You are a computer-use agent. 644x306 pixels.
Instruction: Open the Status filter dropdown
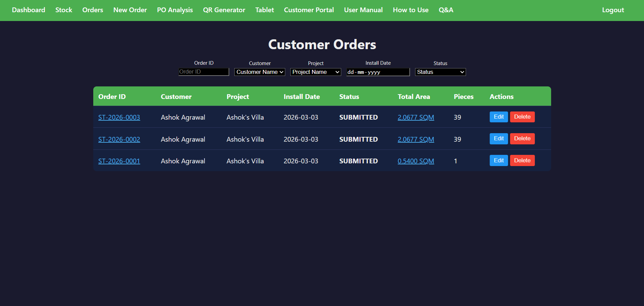tap(440, 72)
